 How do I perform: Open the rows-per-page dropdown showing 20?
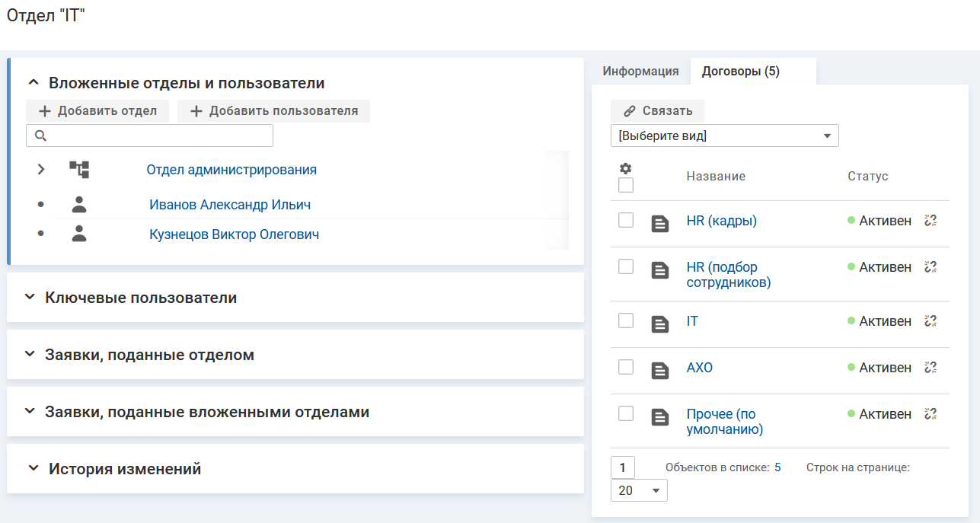pos(639,490)
